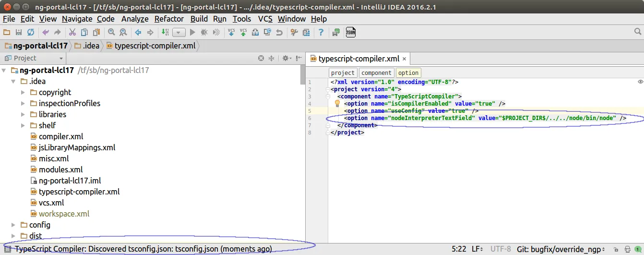
Task: Click the Paste clipboard icon
Action: [96, 32]
